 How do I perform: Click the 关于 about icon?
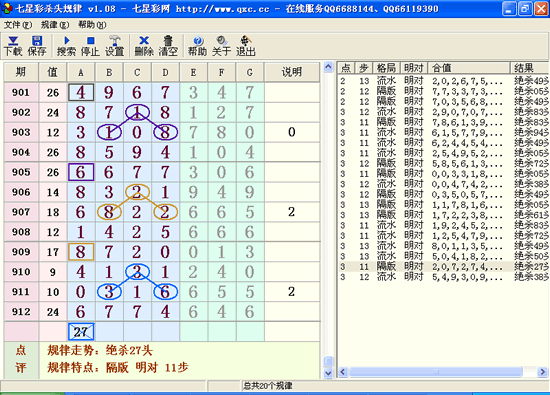click(x=221, y=46)
